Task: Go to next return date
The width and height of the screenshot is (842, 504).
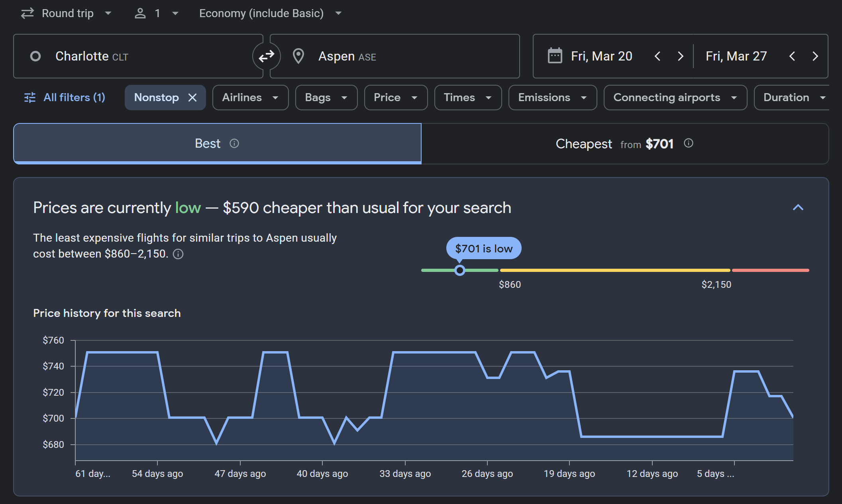Action: click(815, 56)
